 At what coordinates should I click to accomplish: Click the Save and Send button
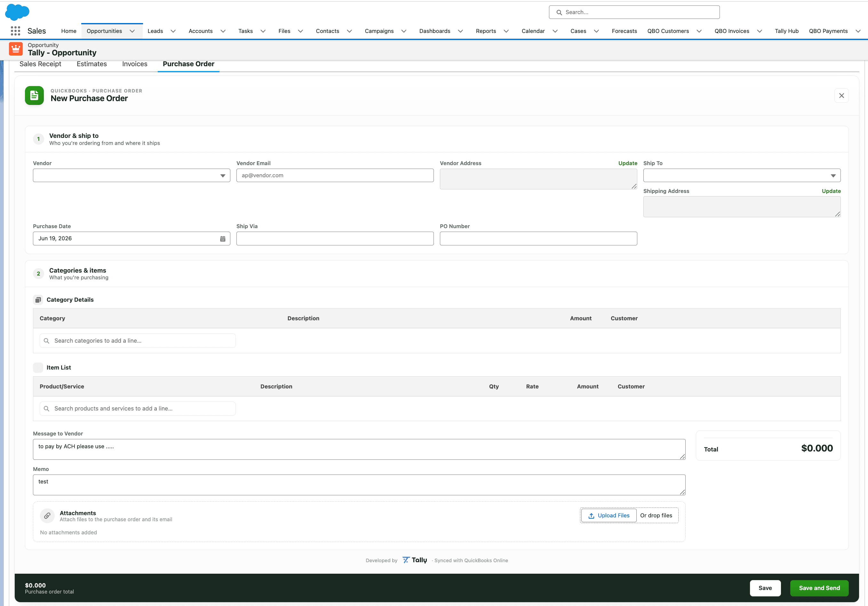click(x=819, y=588)
